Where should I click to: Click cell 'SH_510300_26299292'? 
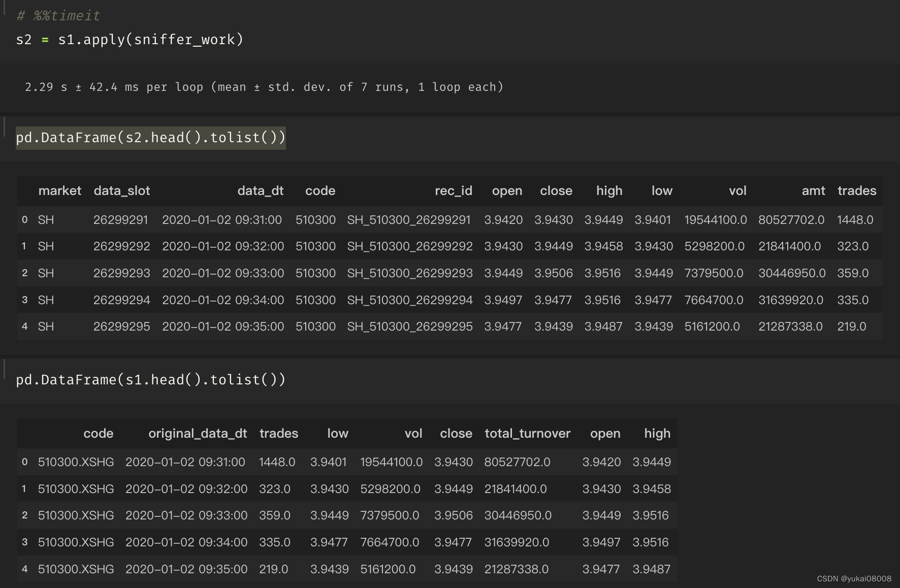(x=410, y=246)
